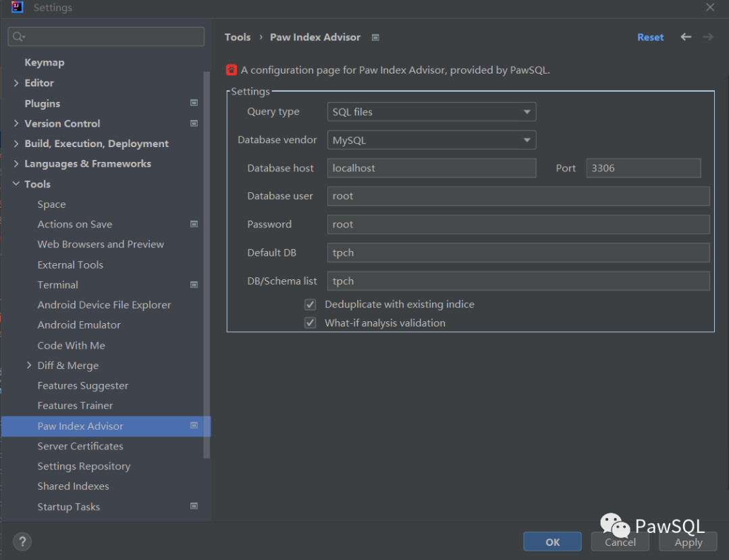Click Tools in the breadcrumb

click(238, 37)
